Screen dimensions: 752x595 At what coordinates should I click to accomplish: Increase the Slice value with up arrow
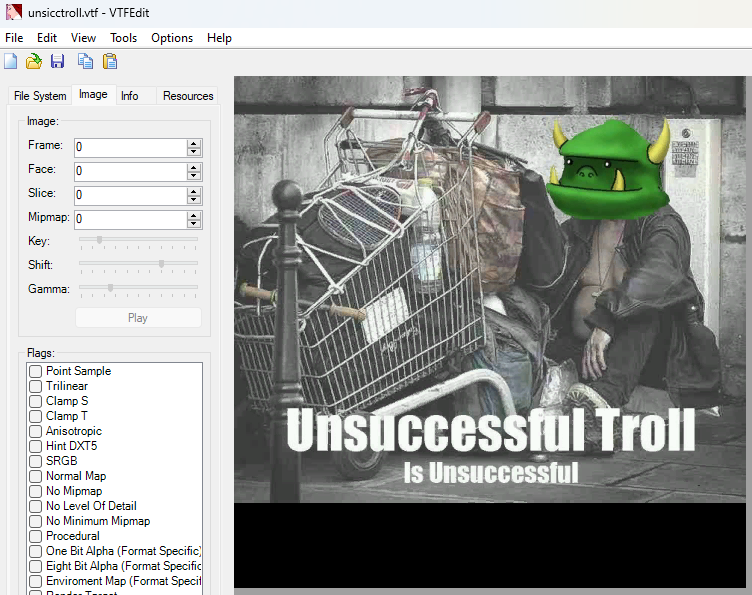[x=194, y=191]
